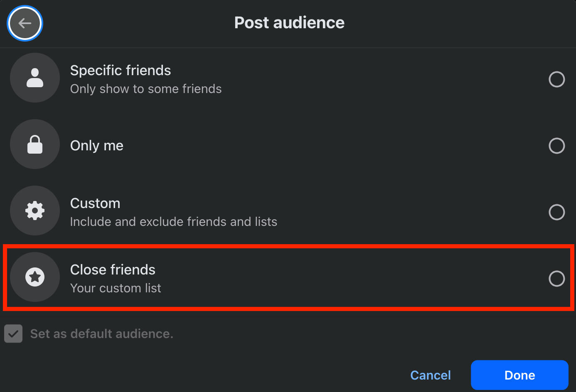The height and width of the screenshot is (392, 576).
Task: Select the Only me radio button
Action: [556, 146]
